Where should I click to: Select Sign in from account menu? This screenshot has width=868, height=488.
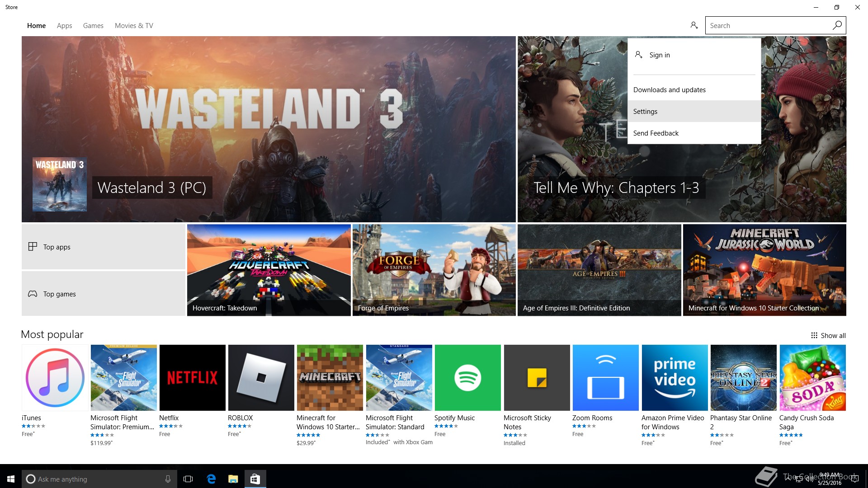(x=694, y=55)
